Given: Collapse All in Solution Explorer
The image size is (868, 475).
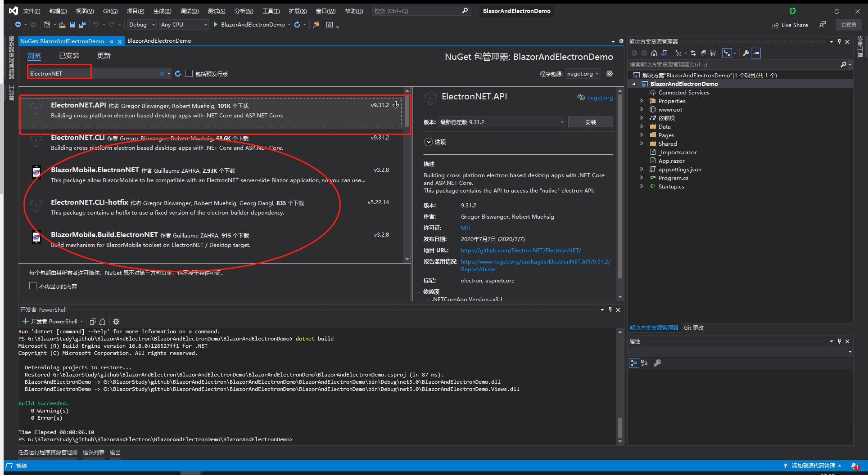Looking at the screenshot, I should [703, 53].
